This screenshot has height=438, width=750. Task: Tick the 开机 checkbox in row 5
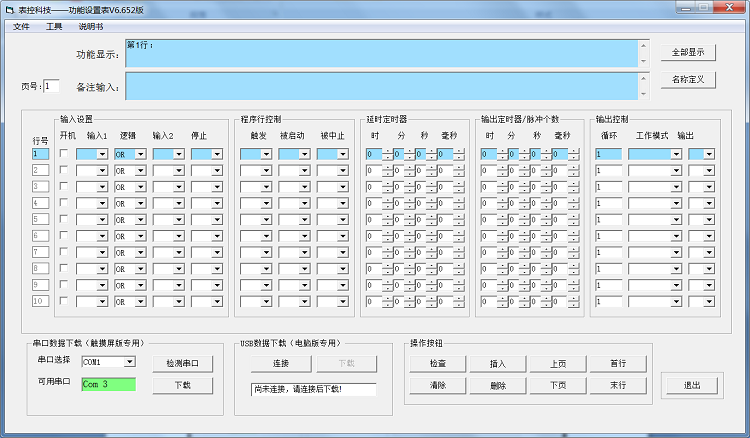point(64,219)
